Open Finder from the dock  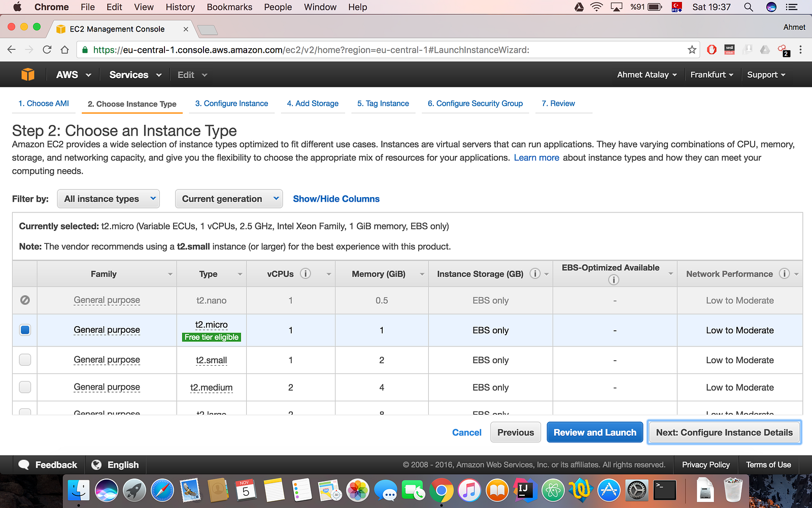[79, 491]
